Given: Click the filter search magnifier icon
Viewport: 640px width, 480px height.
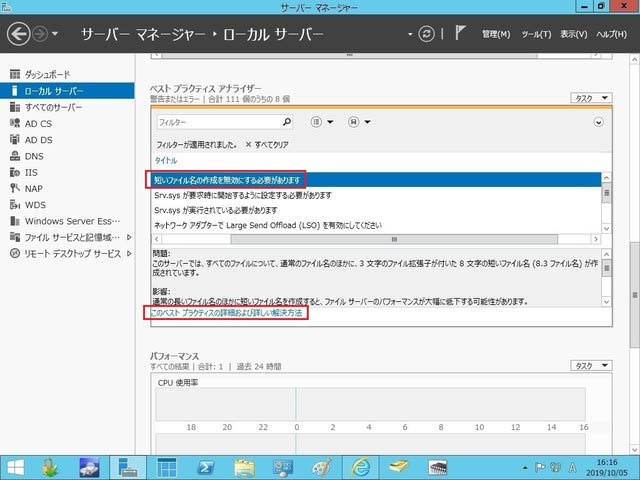Looking at the screenshot, I should tap(287, 122).
